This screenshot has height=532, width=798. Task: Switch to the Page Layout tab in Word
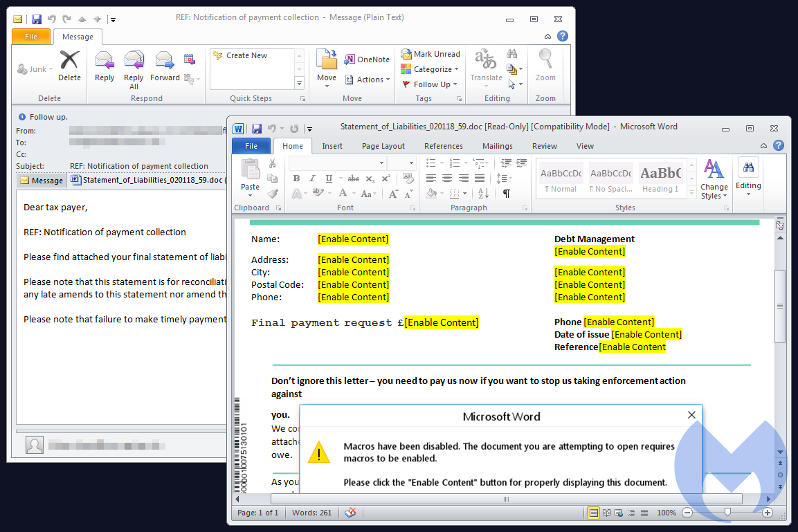[x=383, y=146]
